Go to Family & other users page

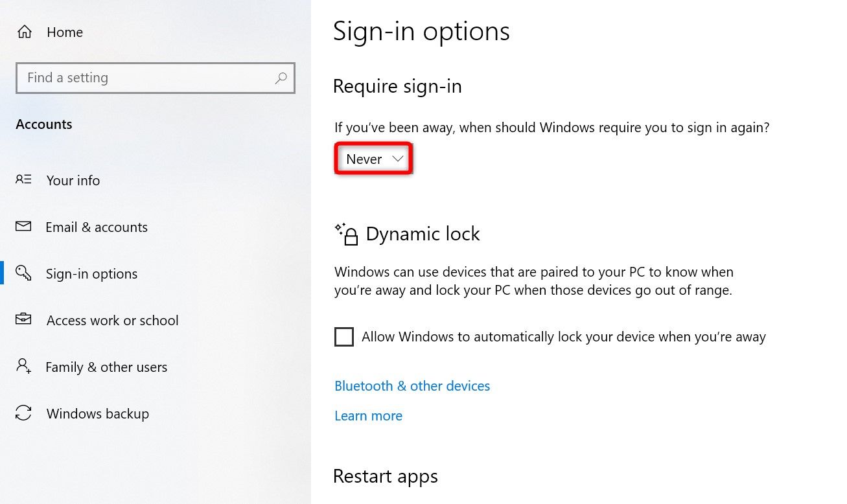(x=106, y=367)
